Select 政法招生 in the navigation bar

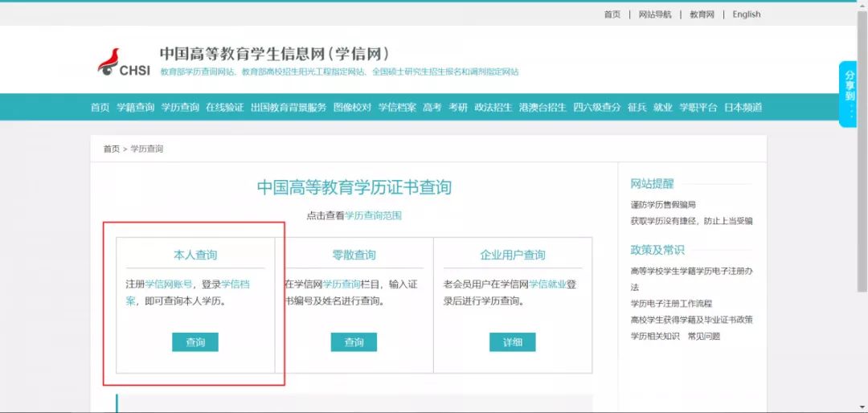click(x=493, y=108)
